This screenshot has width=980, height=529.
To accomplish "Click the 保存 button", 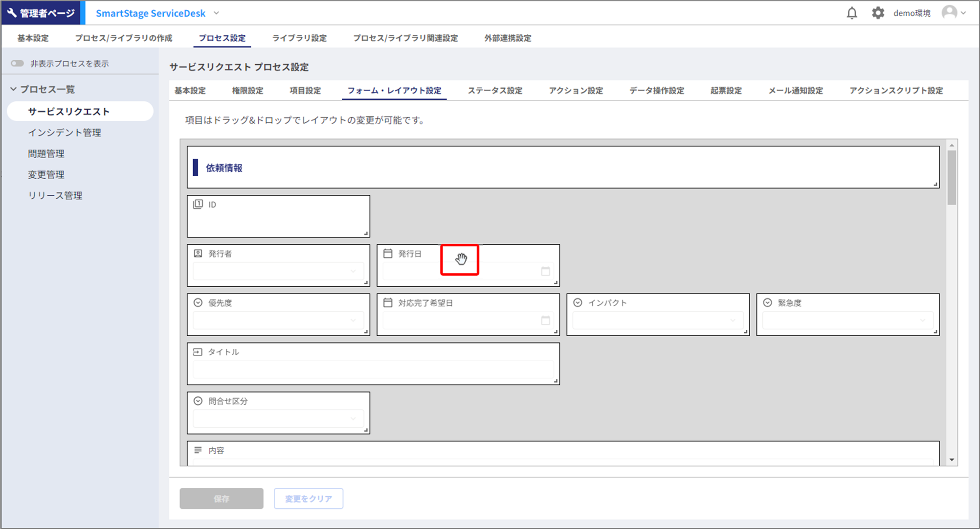I will click(222, 499).
